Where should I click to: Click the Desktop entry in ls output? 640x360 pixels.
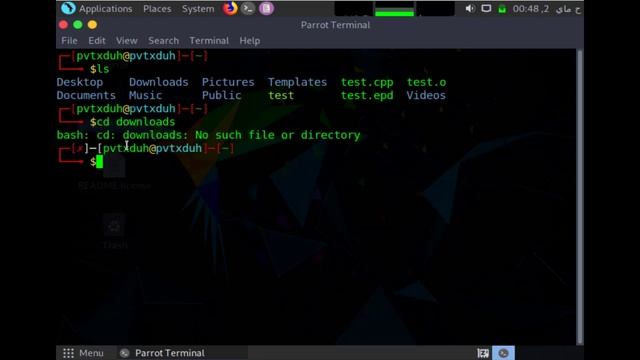point(80,82)
